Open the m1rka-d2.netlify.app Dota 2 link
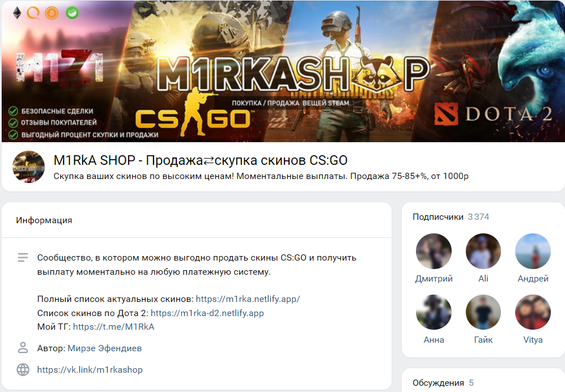Image resolution: width=565 pixels, height=392 pixels. click(207, 313)
